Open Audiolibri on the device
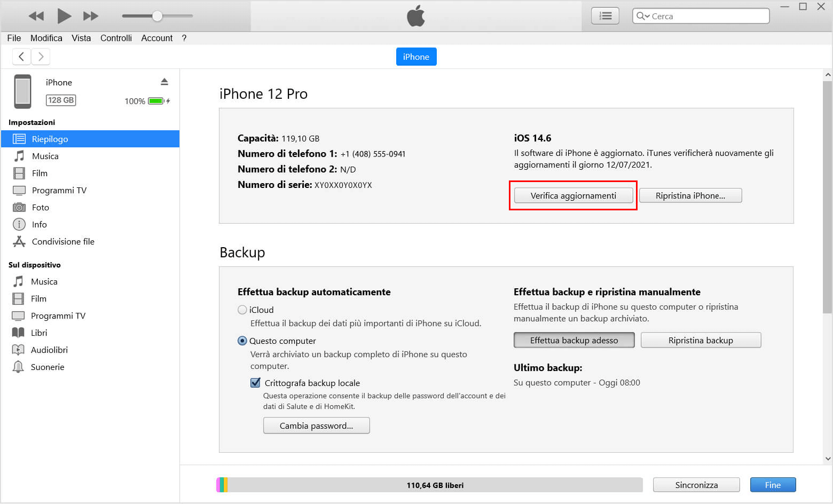833x504 pixels. (x=90, y=350)
